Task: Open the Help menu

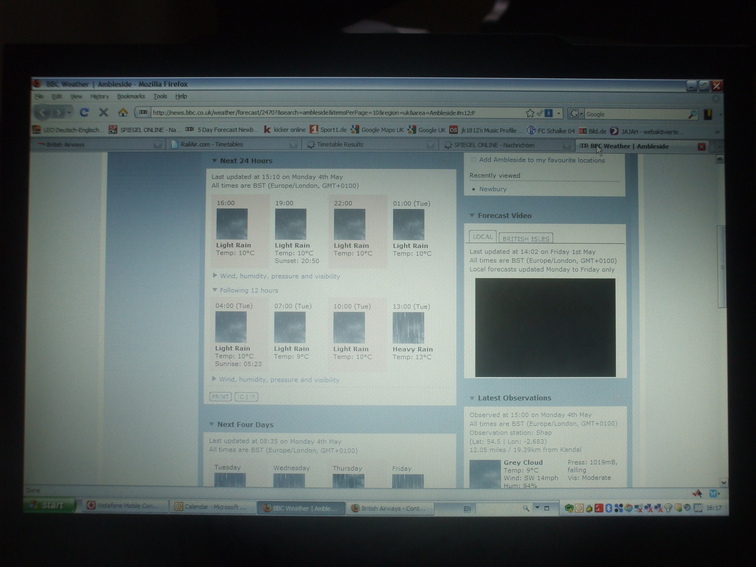Action: pyautogui.click(x=181, y=96)
